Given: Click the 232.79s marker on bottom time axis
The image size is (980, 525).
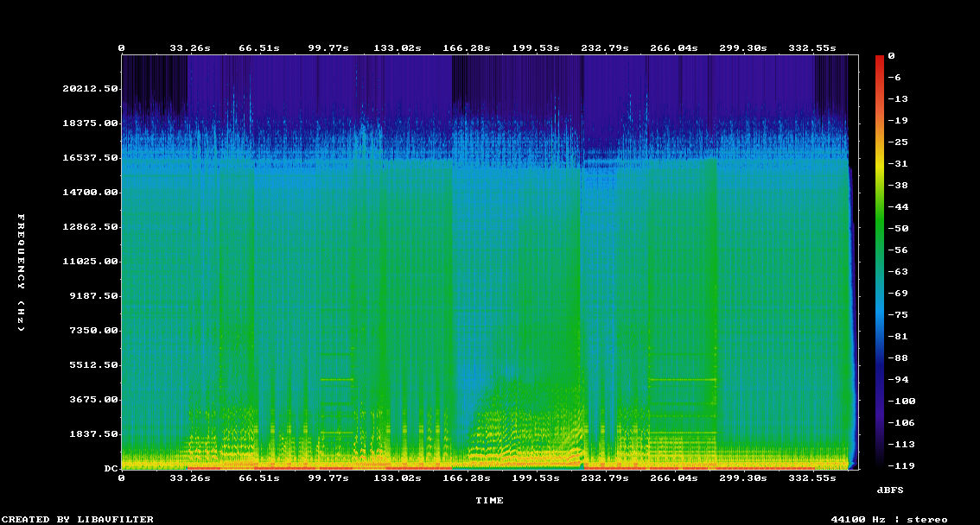Looking at the screenshot, I should coord(605,478).
